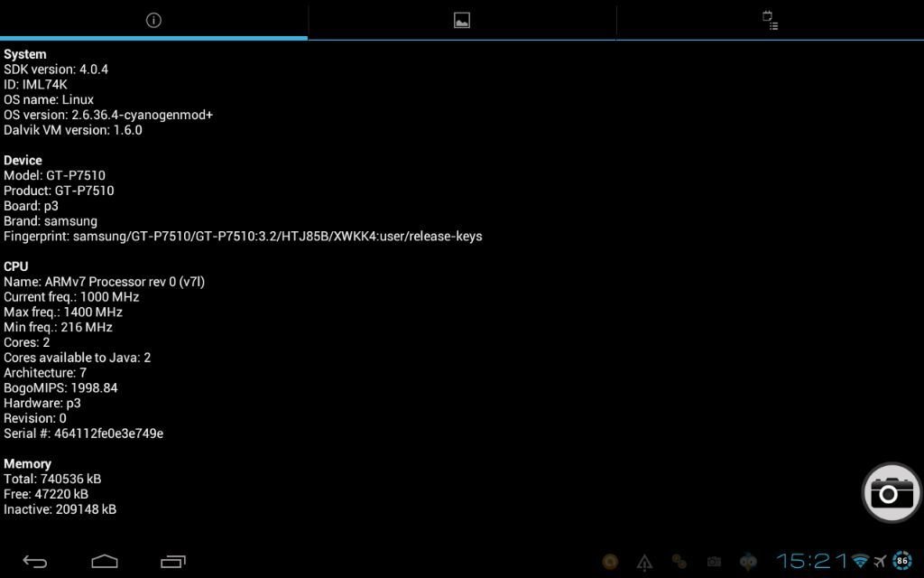Click the Brand: samsung line
Image resolution: width=924 pixels, height=578 pixels.
[51, 221]
